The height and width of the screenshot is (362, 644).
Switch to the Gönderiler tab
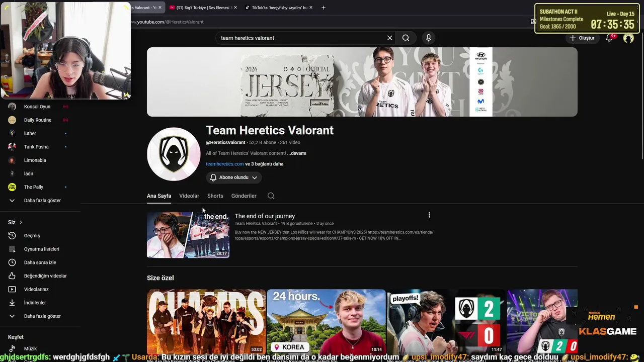(244, 196)
